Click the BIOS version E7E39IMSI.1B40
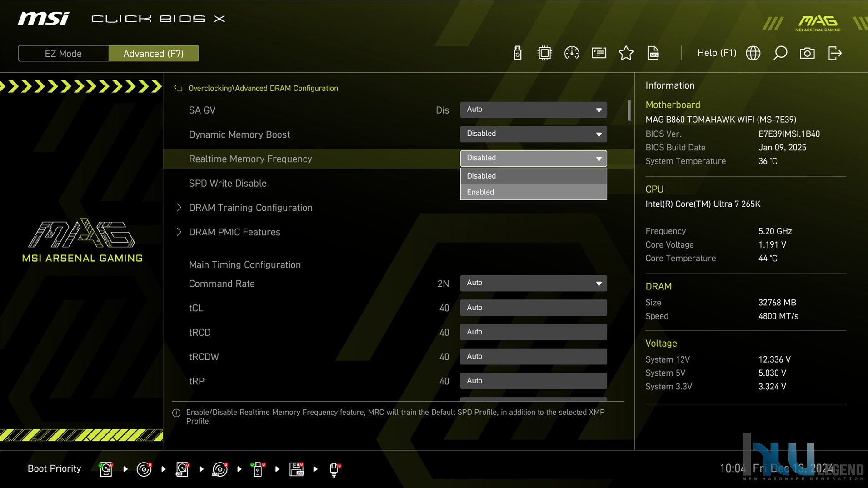The image size is (868, 488). (x=789, y=134)
